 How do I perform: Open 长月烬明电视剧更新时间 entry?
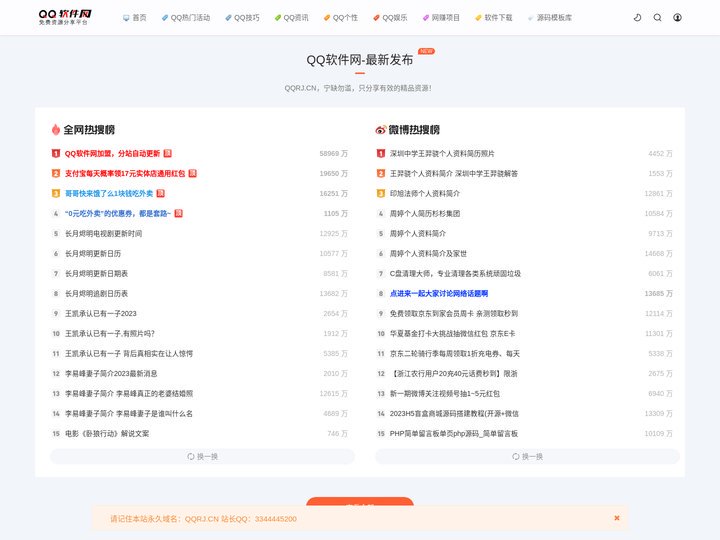(x=103, y=233)
